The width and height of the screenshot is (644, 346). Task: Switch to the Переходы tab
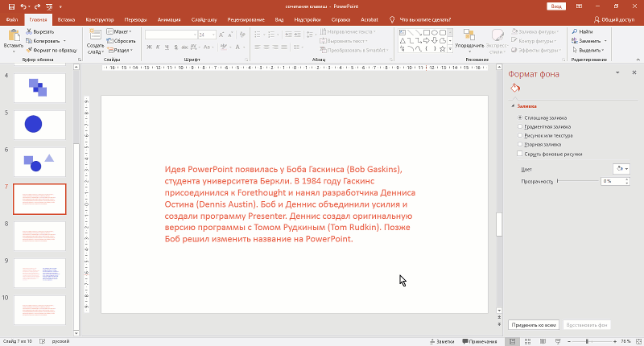tap(135, 19)
